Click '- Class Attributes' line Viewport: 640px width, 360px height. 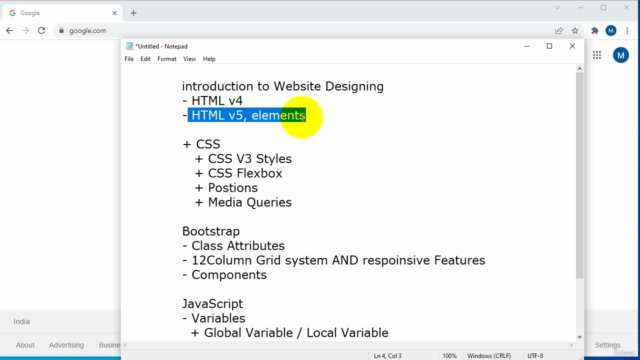coord(233,246)
